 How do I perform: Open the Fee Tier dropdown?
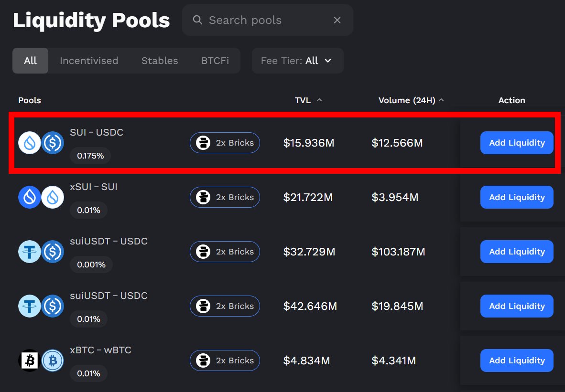click(x=298, y=61)
